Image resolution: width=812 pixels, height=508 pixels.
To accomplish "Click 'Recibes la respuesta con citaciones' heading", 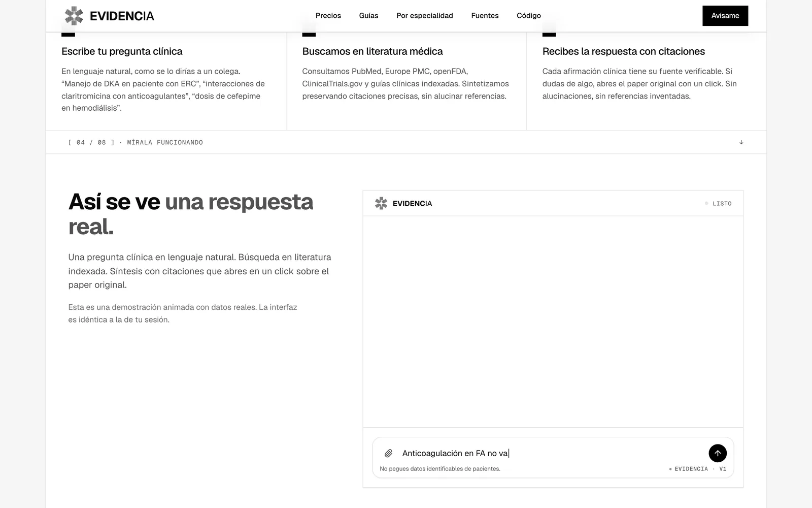I will coord(624,51).
